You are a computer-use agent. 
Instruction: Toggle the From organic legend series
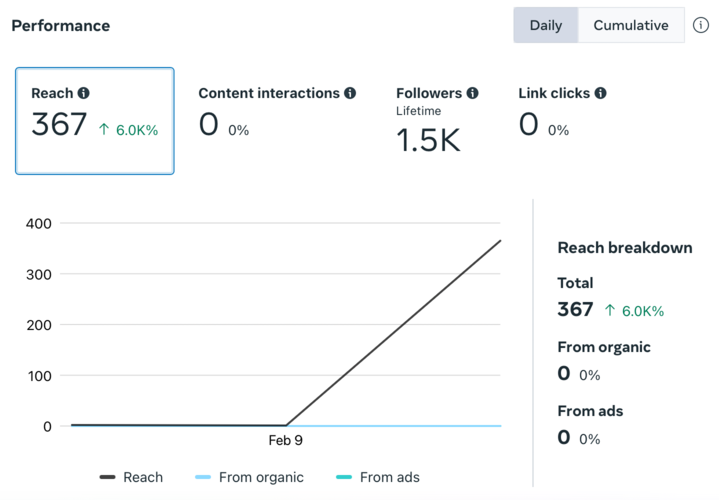pyautogui.click(x=249, y=477)
